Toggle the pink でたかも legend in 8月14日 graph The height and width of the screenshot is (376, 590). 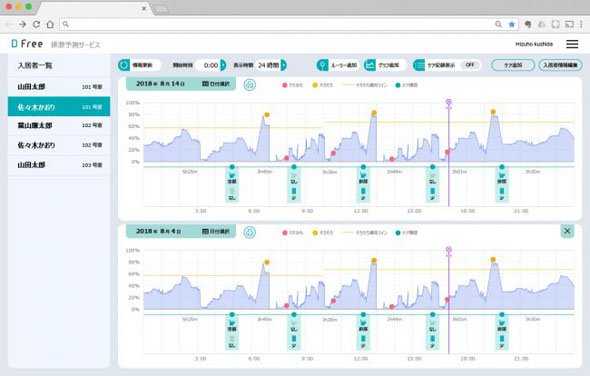pos(292,85)
